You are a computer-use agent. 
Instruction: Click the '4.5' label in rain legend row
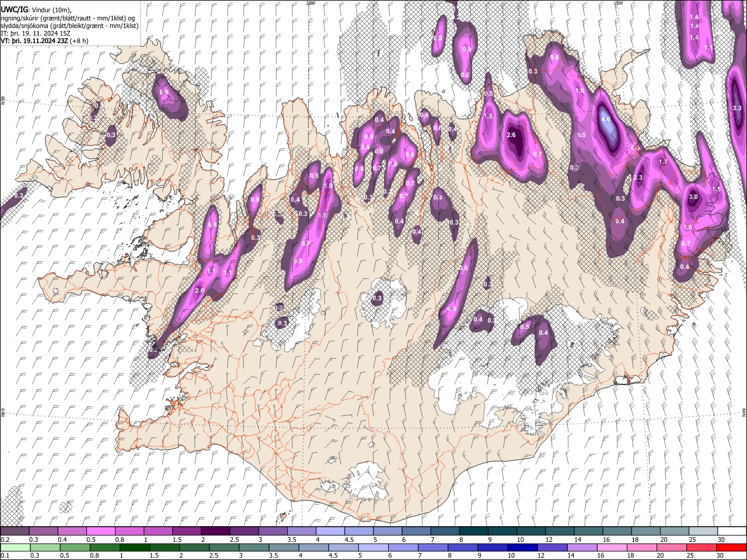(333, 556)
